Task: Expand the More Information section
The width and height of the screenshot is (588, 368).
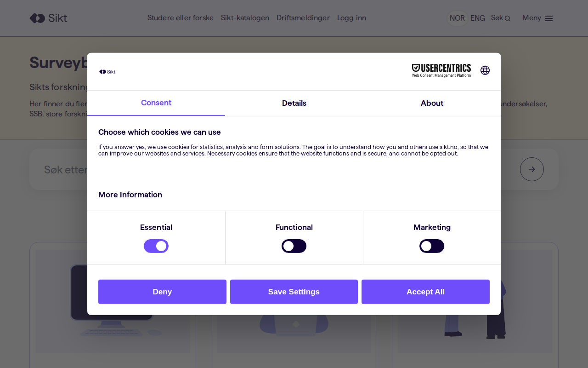Action: click(x=130, y=195)
